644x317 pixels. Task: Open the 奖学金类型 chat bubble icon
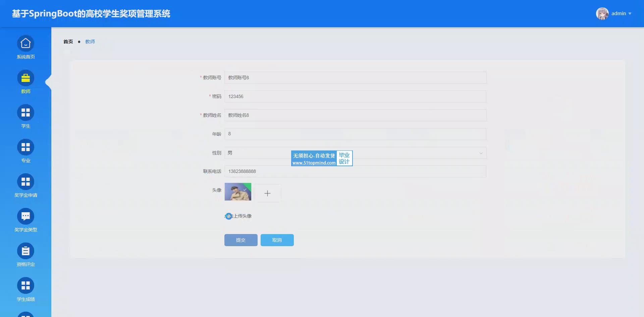[x=25, y=217]
